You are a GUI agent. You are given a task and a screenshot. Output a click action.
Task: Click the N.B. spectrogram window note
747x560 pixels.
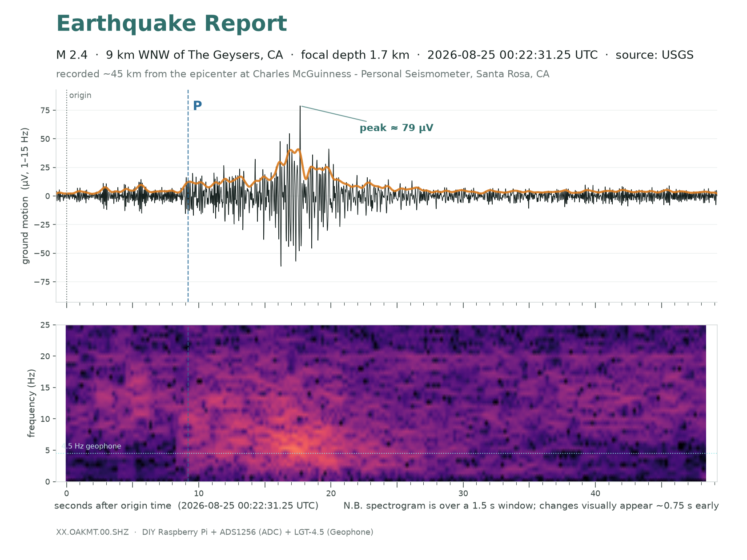point(531,506)
